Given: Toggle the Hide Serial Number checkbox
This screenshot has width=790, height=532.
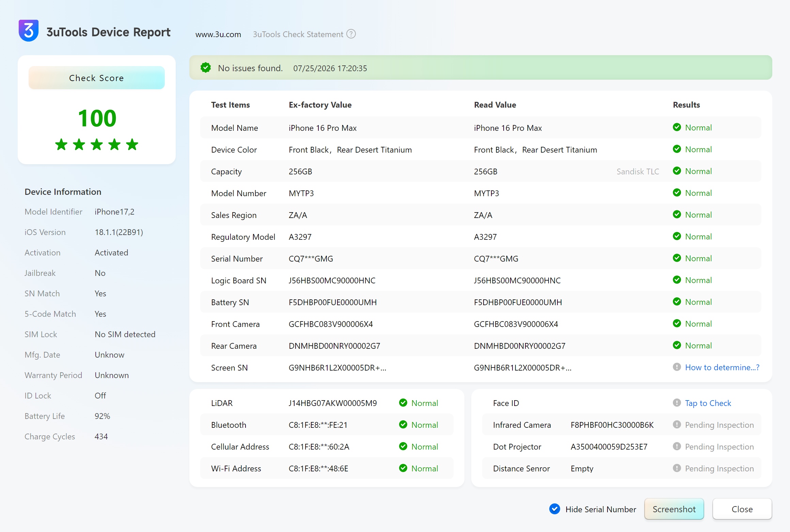Looking at the screenshot, I should pyautogui.click(x=555, y=509).
